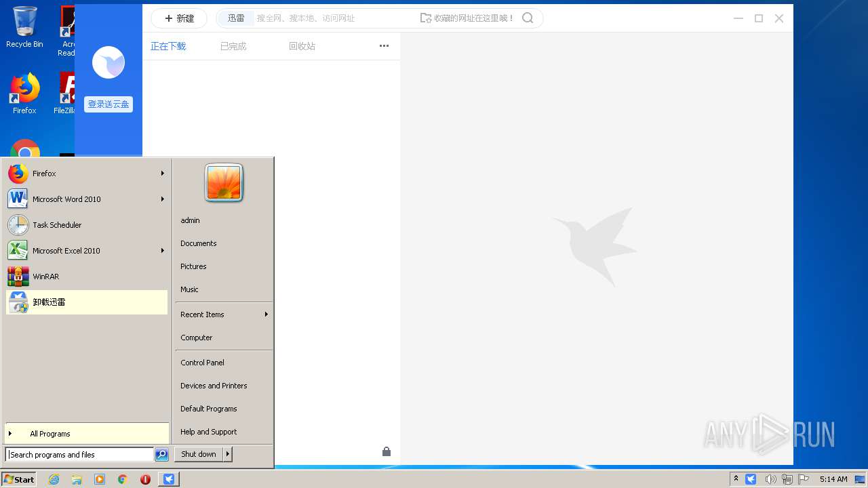Click the 登录送云盘 login button
The image size is (868, 488).
click(108, 104)
